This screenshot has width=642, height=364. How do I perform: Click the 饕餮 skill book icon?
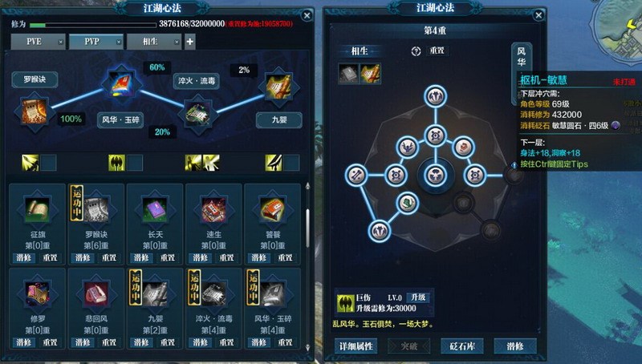pos(273,209)
